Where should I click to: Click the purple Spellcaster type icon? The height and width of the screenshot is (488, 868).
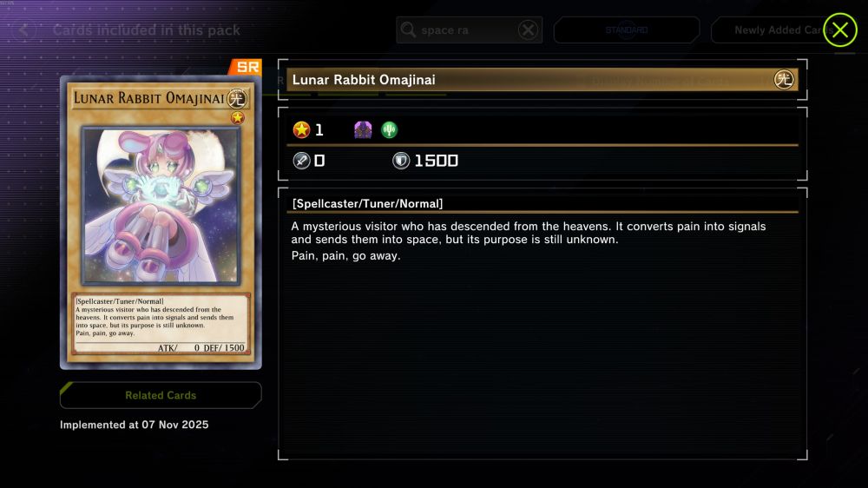click(x=363, y=129)
